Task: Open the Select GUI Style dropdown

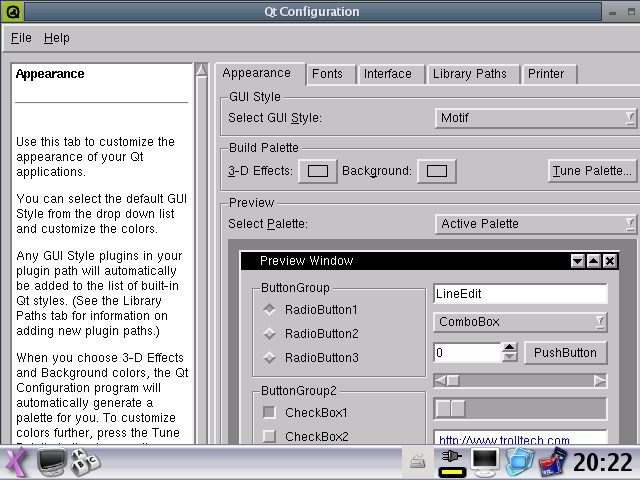Action: tap(535, 118)
